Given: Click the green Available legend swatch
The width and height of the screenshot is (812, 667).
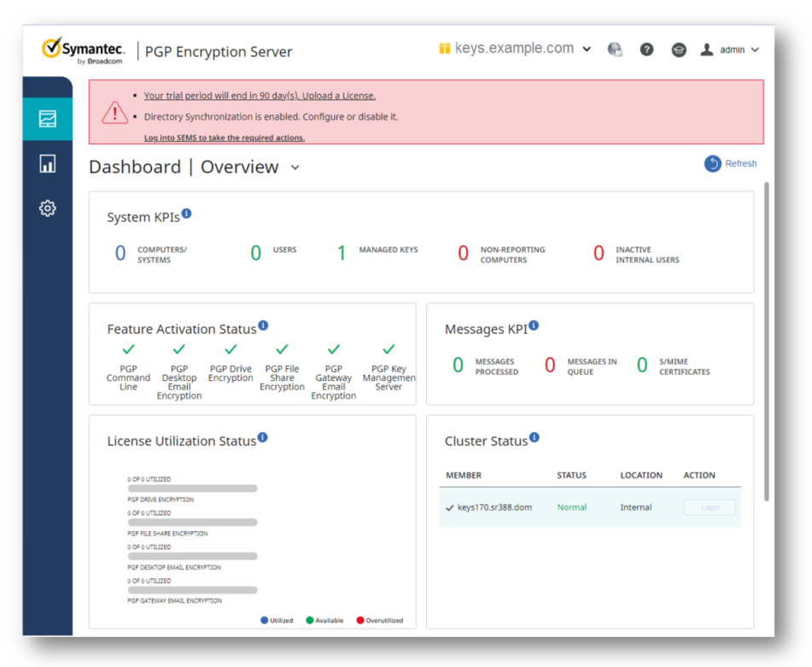Looking at the screenshot, I should (310, 620).
